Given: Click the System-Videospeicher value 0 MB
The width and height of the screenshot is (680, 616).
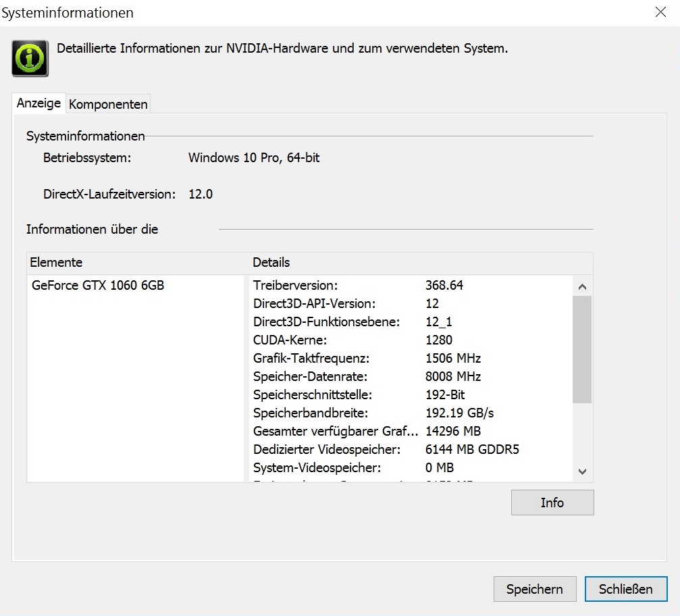Looking at the screenshot, I should [440, 467].
